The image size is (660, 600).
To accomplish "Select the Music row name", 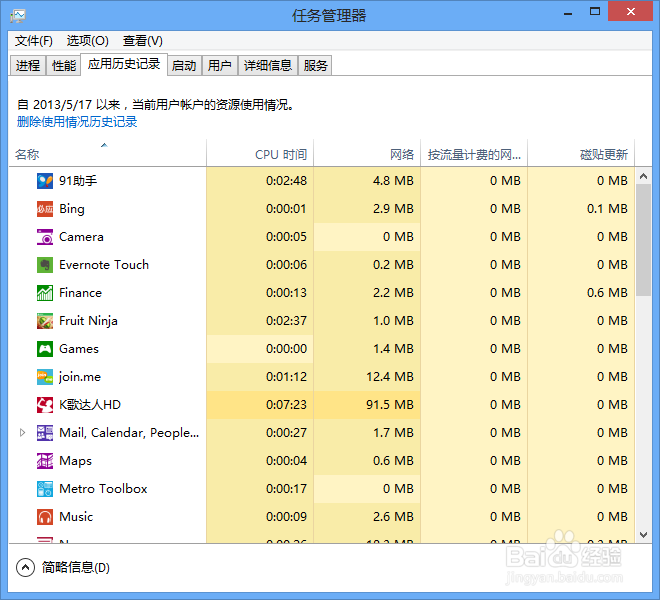I will coord(76,517).
